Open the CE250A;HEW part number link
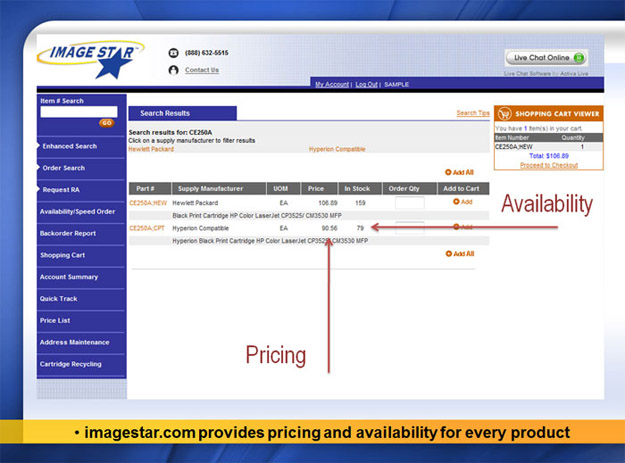The image size is (625, 463). tap(146, 203)
